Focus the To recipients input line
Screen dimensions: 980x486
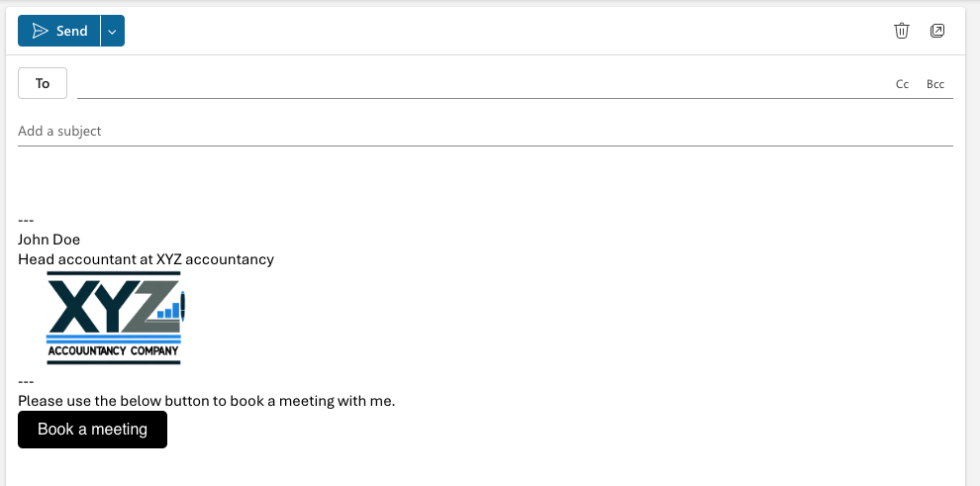(481, 84)
